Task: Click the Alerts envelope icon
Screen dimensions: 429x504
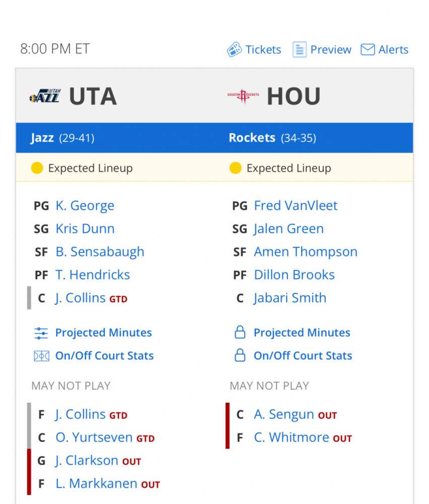Action: tap(368, 49)
